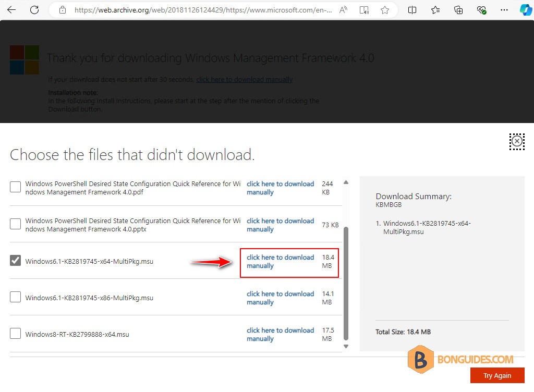Close the file chooser dialog with X
This screenshot has width=534, height=392.
(x=517, y=141)
